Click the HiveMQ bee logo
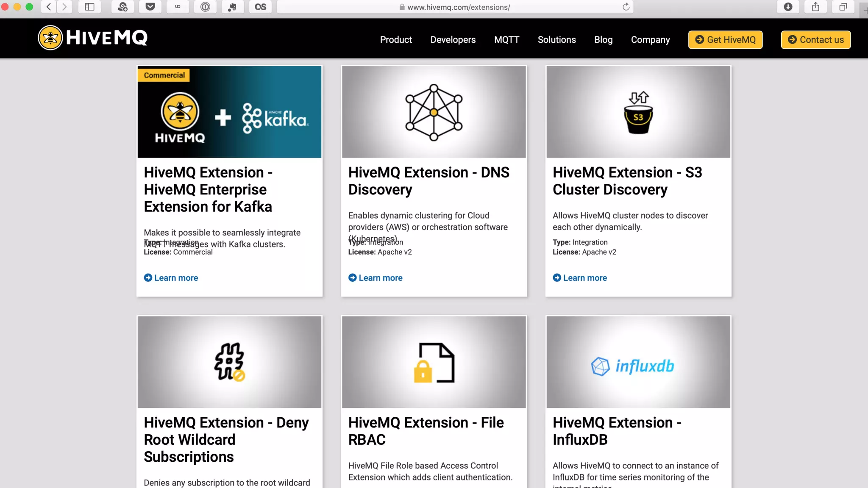The image size is (868, 488). (x=50, y=38)
